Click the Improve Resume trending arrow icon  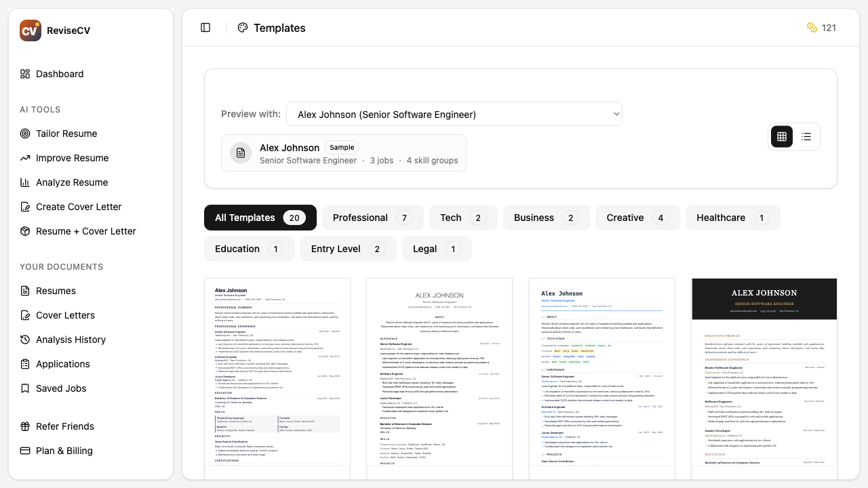tap(23, 158)
